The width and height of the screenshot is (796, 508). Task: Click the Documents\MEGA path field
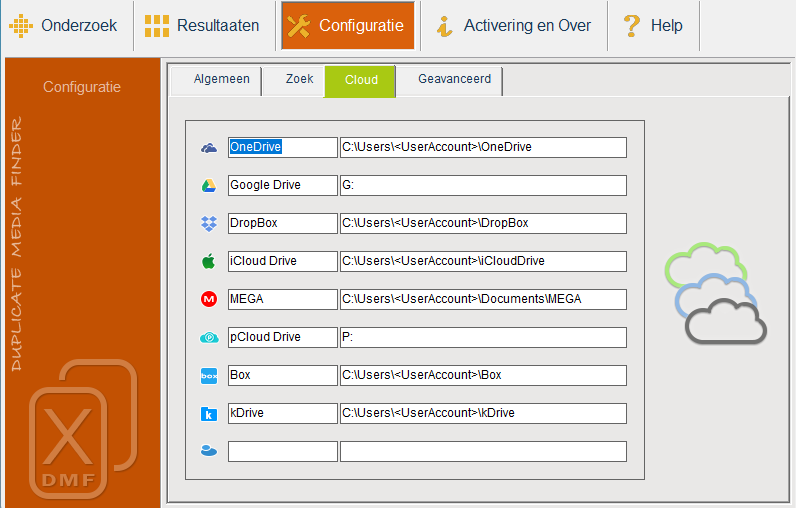pyautogui.click(x=483, y=299)
